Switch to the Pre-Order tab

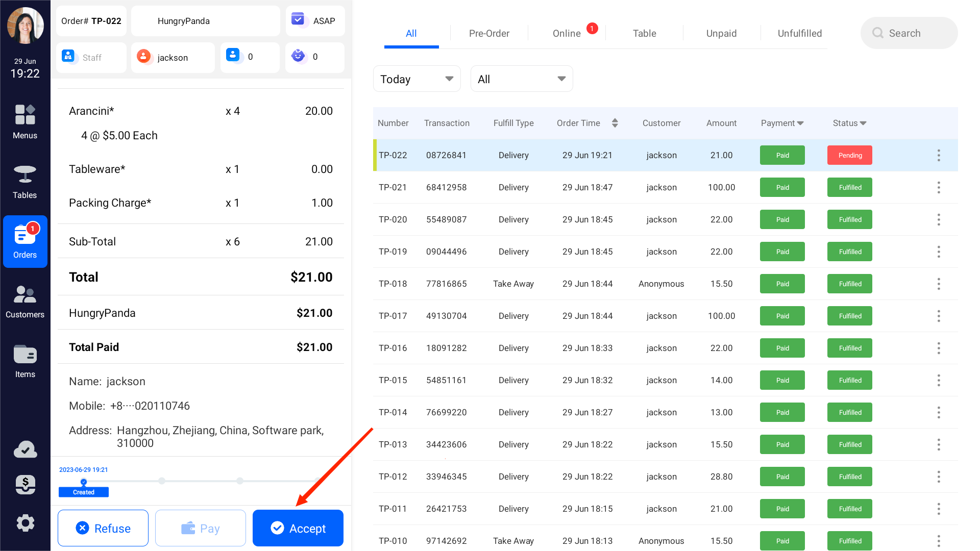[x=489, y=33]
